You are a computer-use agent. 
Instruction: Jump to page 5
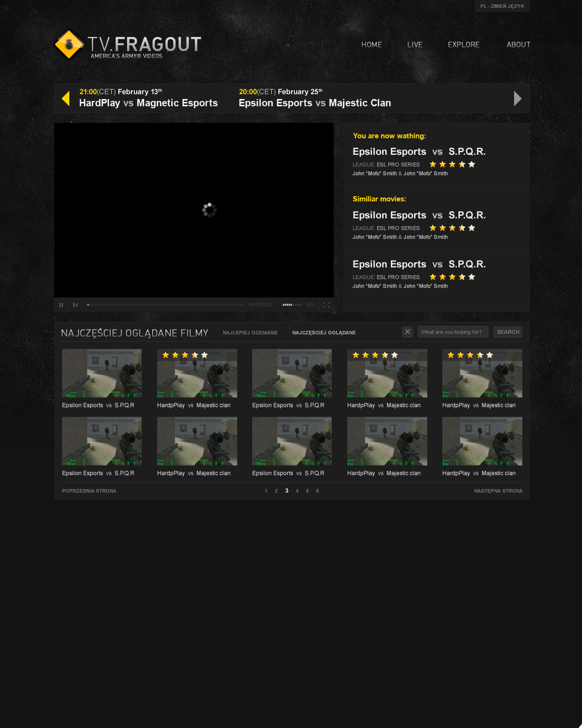[x=307, y=491]
